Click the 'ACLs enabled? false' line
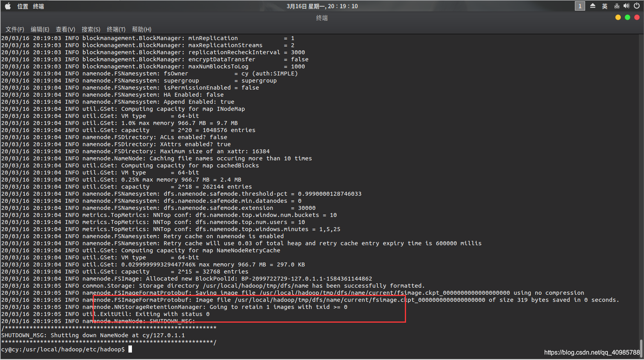 pos(194,137)
